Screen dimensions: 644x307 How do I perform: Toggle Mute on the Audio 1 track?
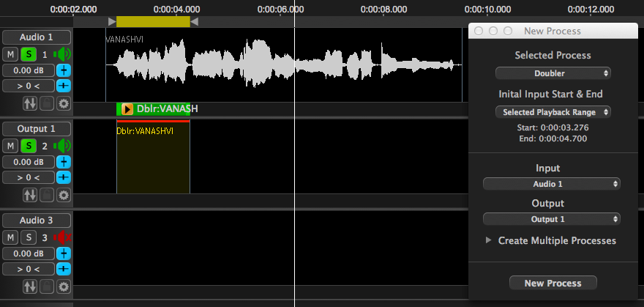tap(10, 54)
